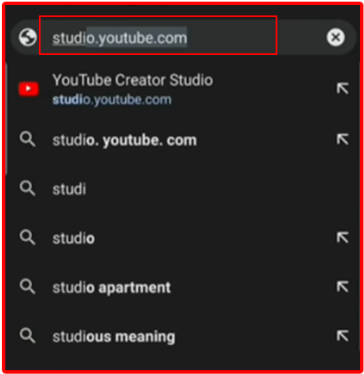Fill the address bar using the "studio apartment" arrow
The image size is (364, 374).
(x=342, y=286)
